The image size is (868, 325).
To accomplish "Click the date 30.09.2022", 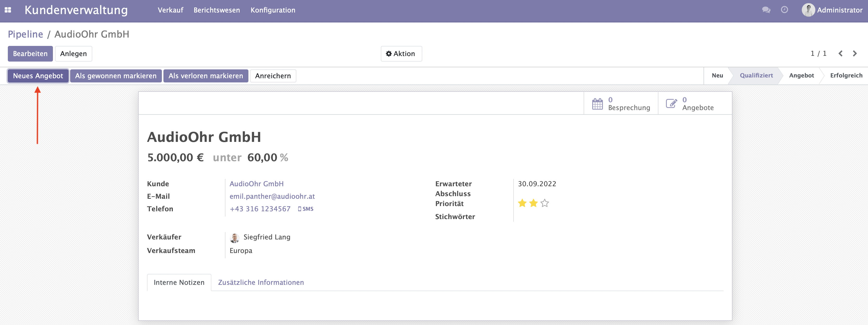I will click(x=537, y=184).
